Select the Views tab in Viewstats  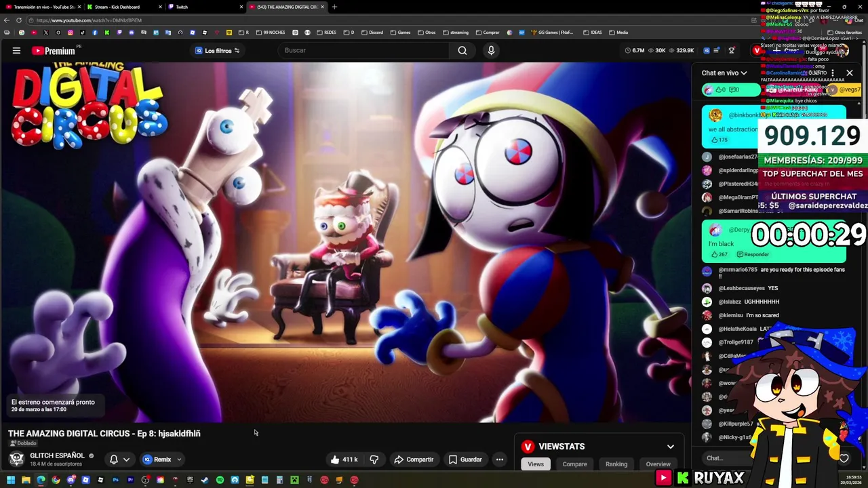click(x=536, y=464)
